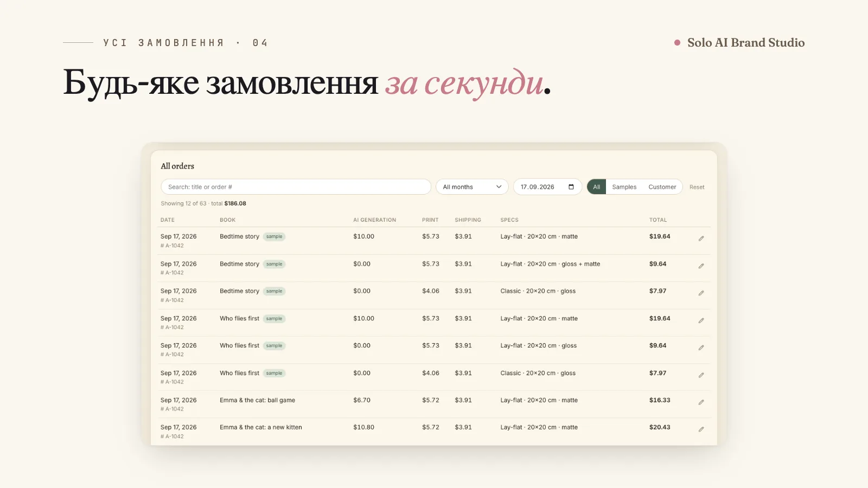Click the PRINT column header
This screenshot has height=488, width=868.
pos(430,220)
